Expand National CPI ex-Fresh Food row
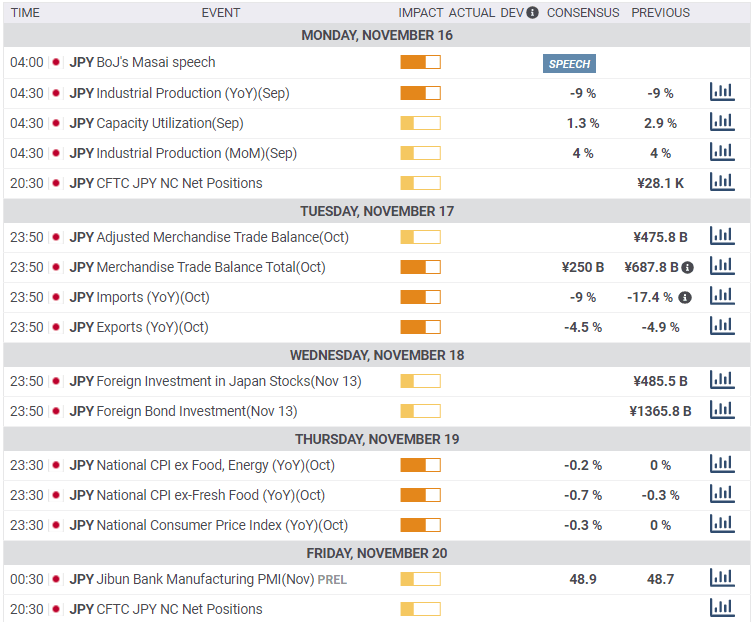The width and height of the screenshot is (752, 622). click(211, 495)
